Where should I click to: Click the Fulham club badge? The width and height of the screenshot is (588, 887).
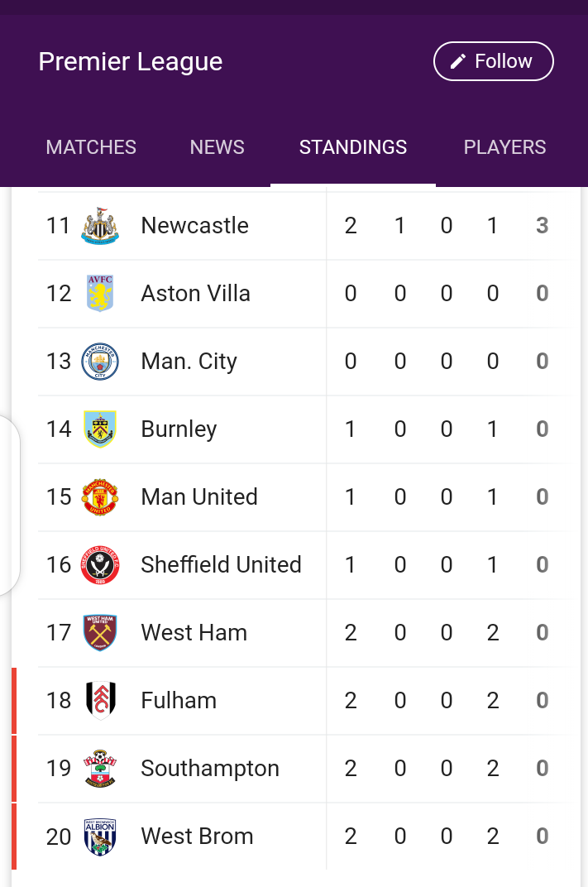[101, 701]
